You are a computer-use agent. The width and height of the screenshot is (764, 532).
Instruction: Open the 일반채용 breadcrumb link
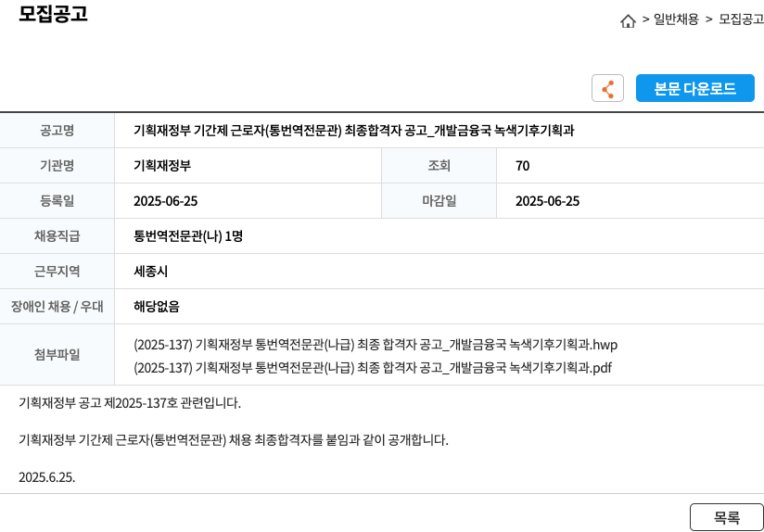click(676, 19)
